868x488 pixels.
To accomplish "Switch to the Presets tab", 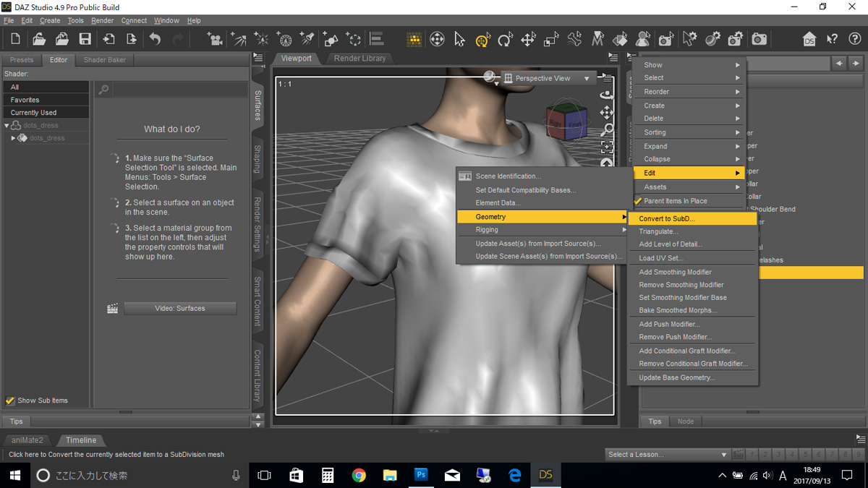I will 22,60.
